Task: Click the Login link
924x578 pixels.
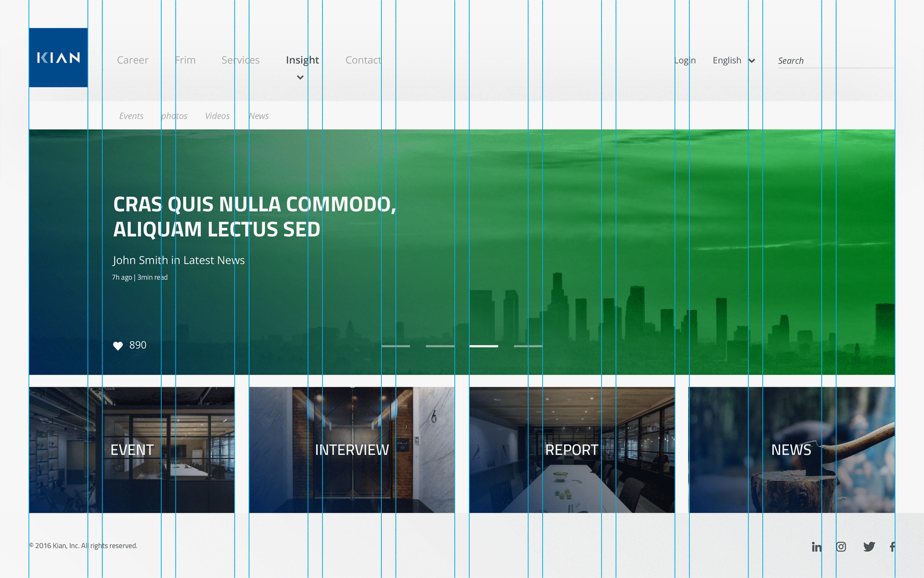Action: [685, 61]
